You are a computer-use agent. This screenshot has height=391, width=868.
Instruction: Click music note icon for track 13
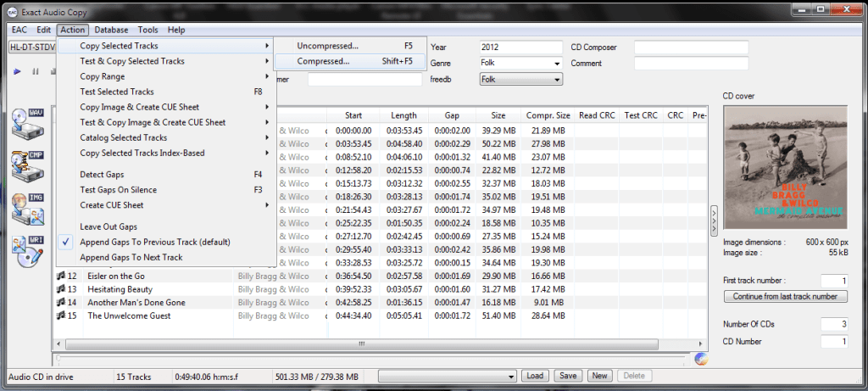pyautogui.click(x=61, y=289)
